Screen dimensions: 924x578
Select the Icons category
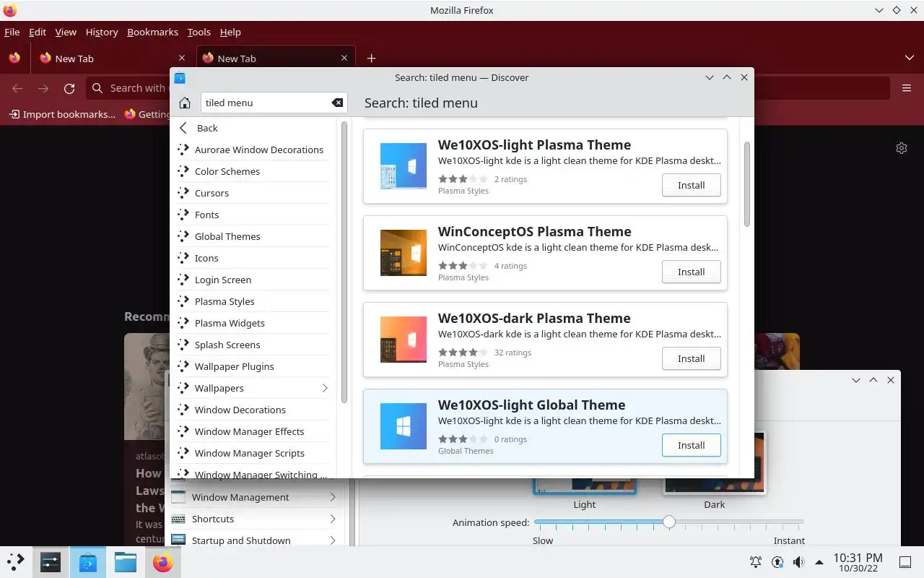pos(253,258)
